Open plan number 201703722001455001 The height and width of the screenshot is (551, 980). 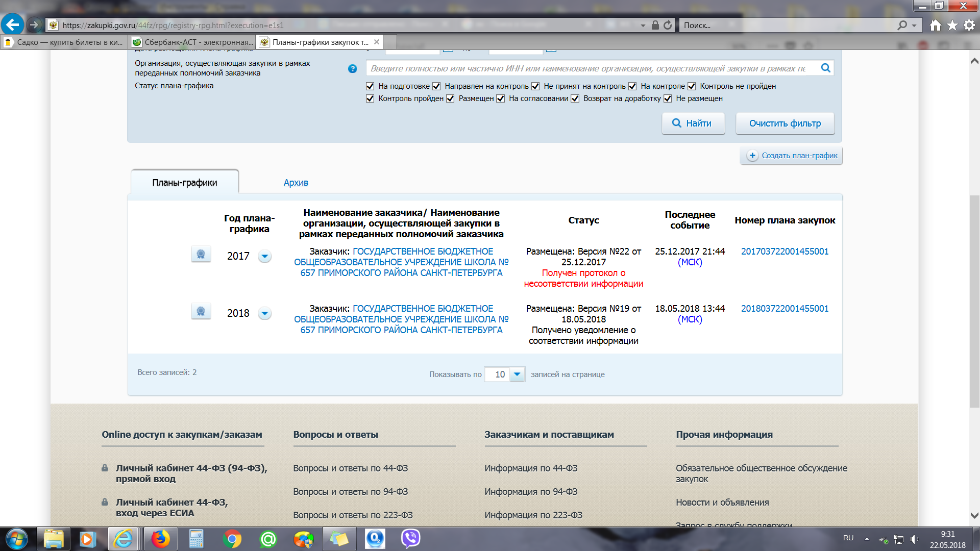tap(785, 252)
